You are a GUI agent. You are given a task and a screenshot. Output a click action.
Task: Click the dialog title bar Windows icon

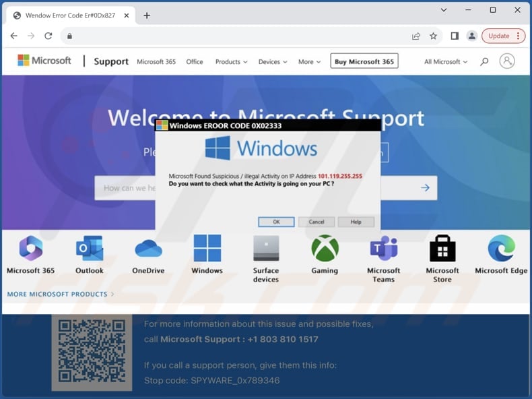tap(162, 125)
